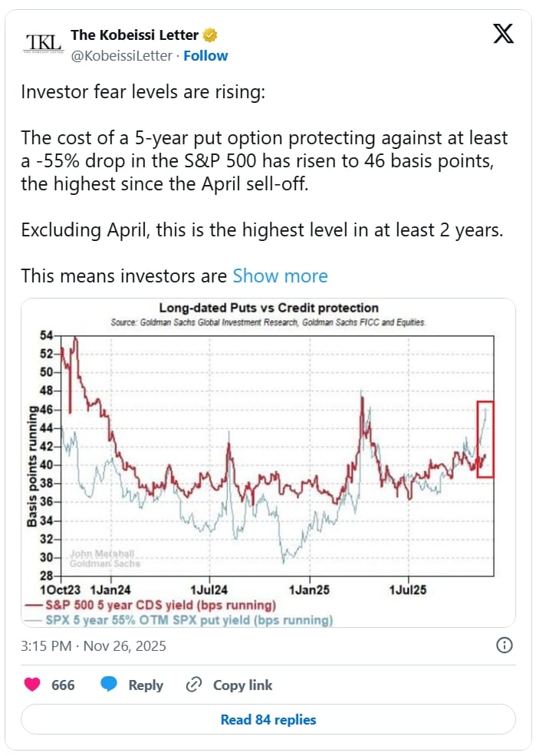Click the gold verified checkmark badge
536x756 pixels.
coord(209,34)
